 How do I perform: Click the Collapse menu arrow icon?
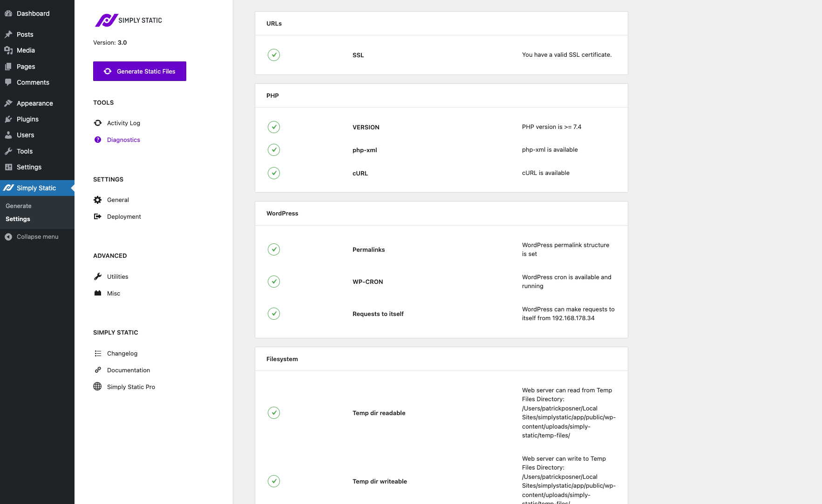click(8, 237)
